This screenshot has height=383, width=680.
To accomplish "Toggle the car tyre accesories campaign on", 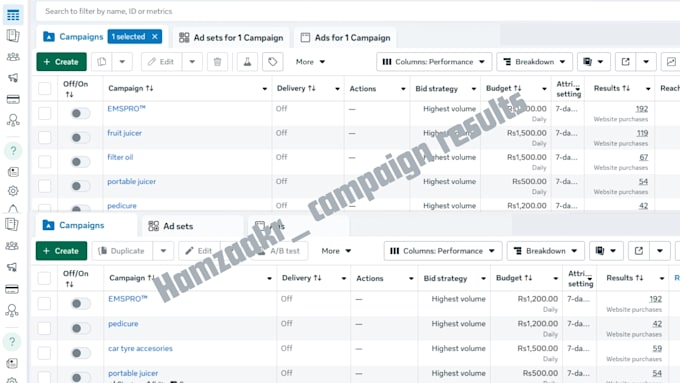I will (x=80, y=353).
